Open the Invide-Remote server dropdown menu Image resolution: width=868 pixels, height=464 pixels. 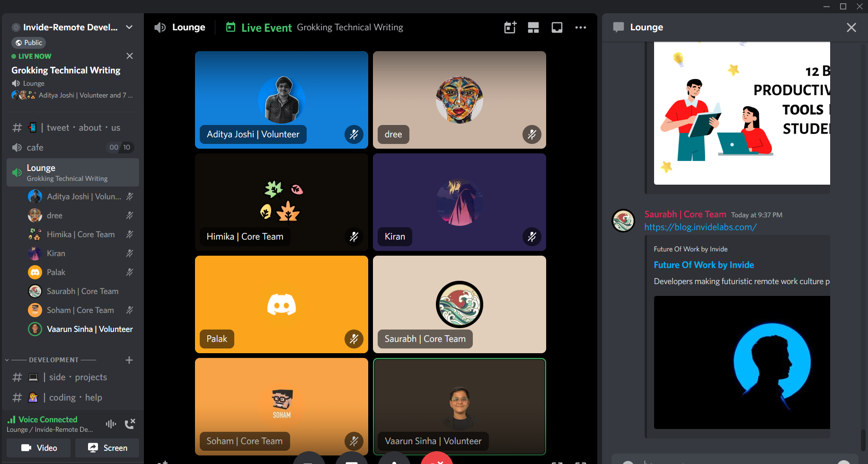129,27
